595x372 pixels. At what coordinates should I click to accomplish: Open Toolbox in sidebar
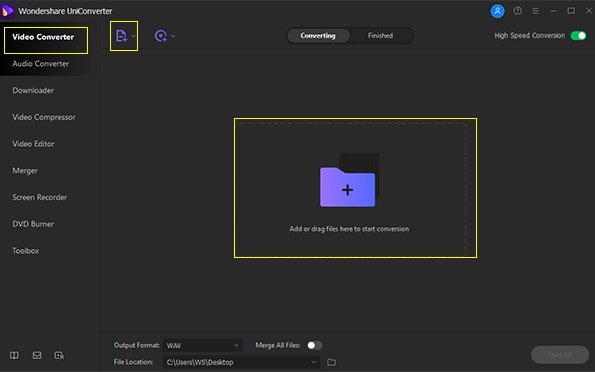point(26,251)
